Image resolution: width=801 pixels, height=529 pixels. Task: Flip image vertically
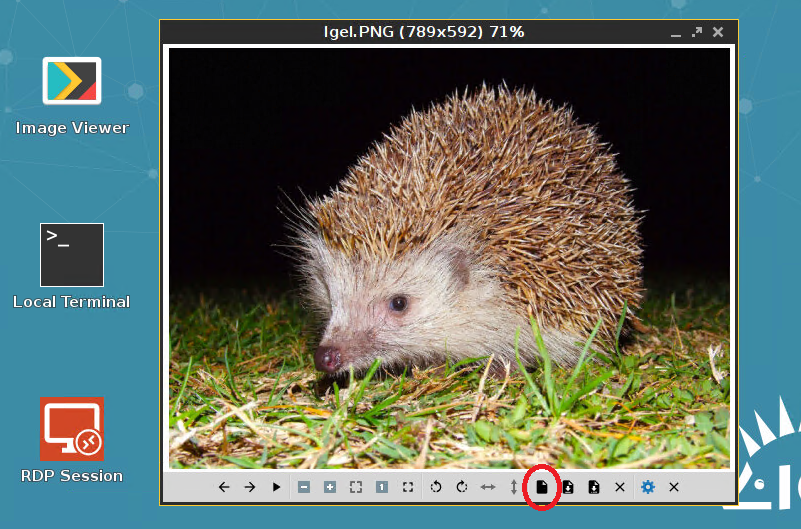(514, 487)
